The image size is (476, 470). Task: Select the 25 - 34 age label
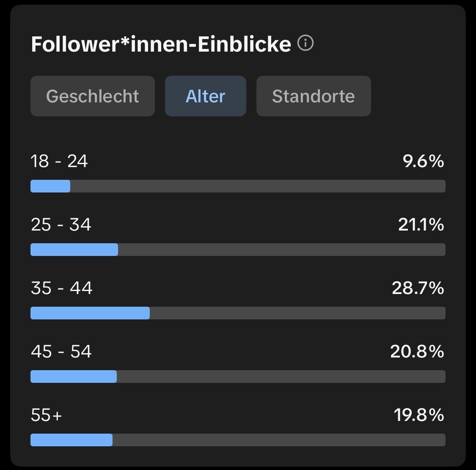(61, 225)
